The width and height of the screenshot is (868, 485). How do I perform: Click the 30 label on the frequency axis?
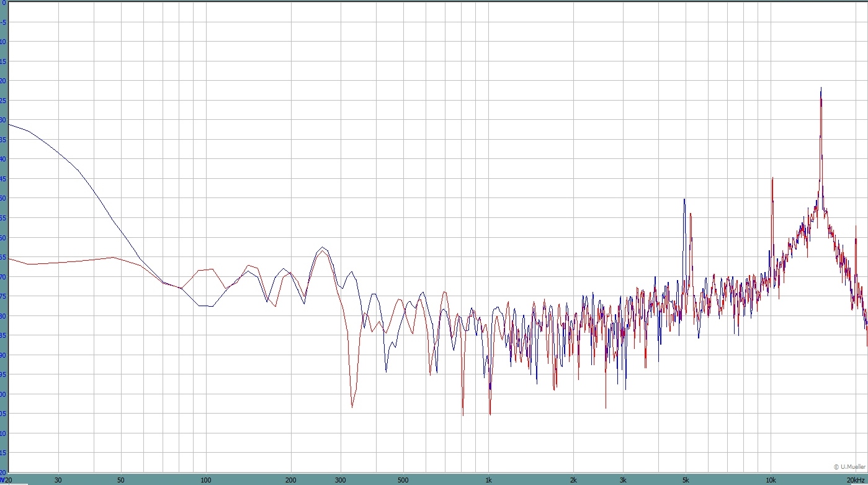(58, 480)
